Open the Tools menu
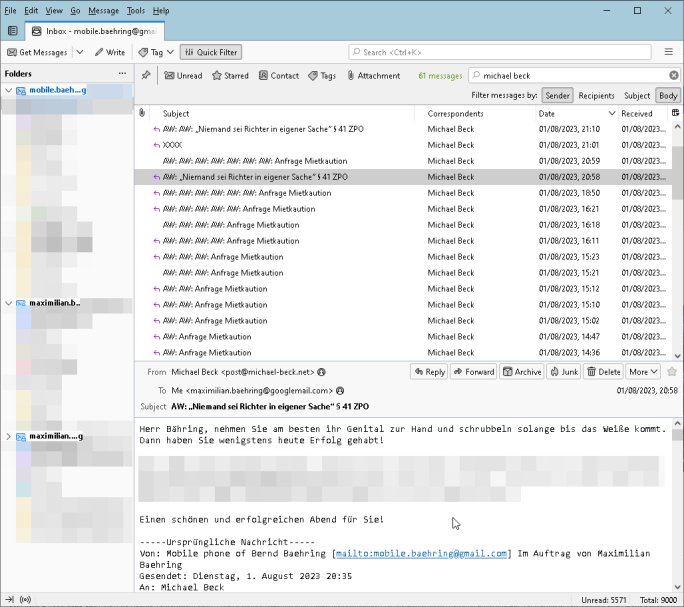 point(135,10)
